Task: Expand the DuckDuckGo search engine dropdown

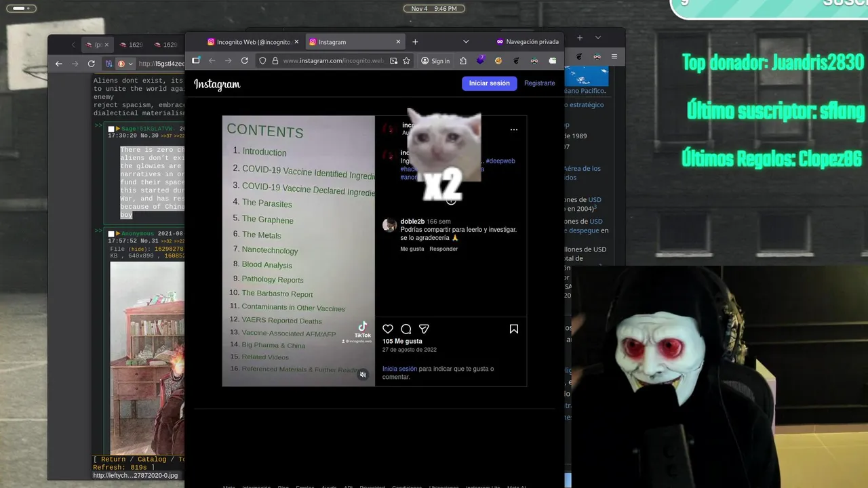Action: pyautogui.click(x=130, y=64)
